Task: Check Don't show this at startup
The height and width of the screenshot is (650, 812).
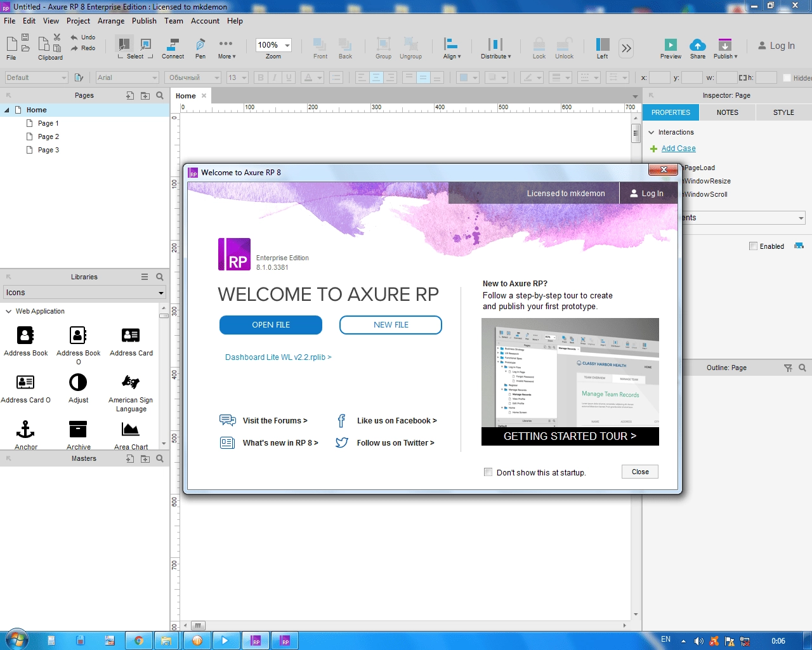Action: point(488,472)
